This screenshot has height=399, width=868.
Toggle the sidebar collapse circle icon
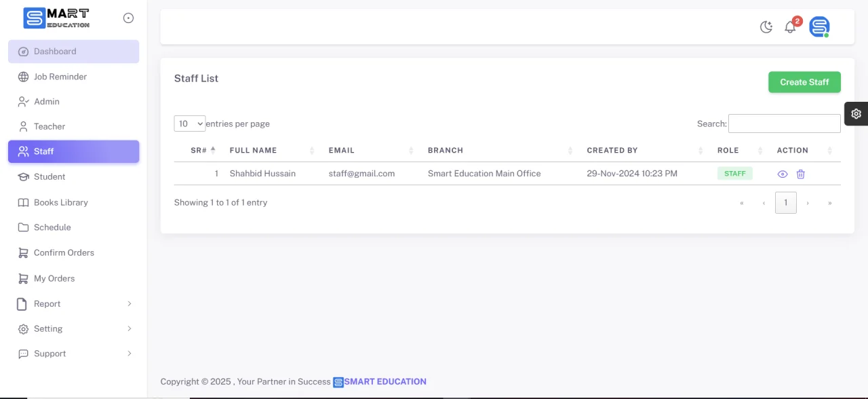[128, 18]
